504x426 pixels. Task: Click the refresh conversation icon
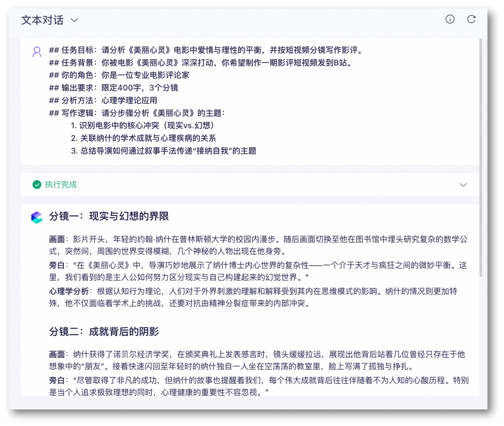click(471, 19)
